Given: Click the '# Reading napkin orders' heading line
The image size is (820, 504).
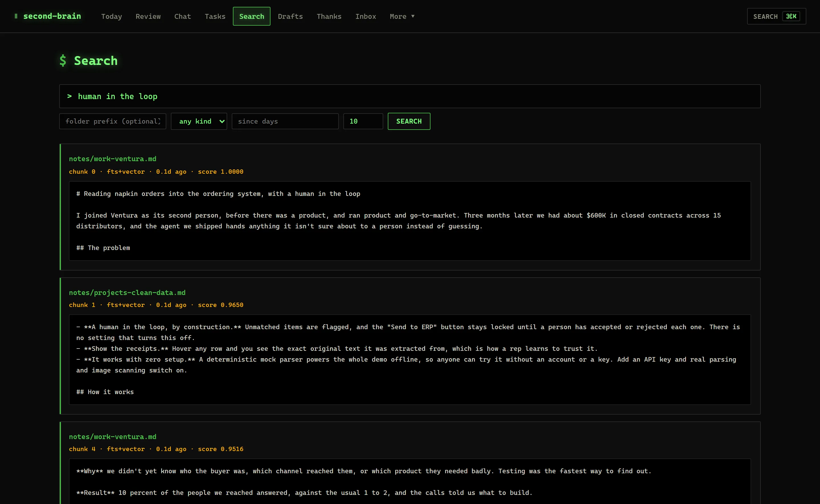Looking at the screenshot, I should click(x=218, y=194).
